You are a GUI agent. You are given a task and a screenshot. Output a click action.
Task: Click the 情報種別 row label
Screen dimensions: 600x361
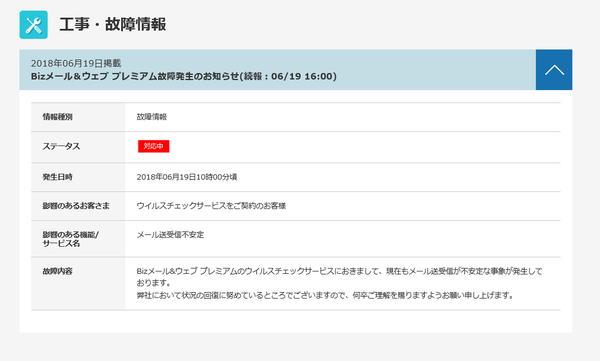point(57,117)
